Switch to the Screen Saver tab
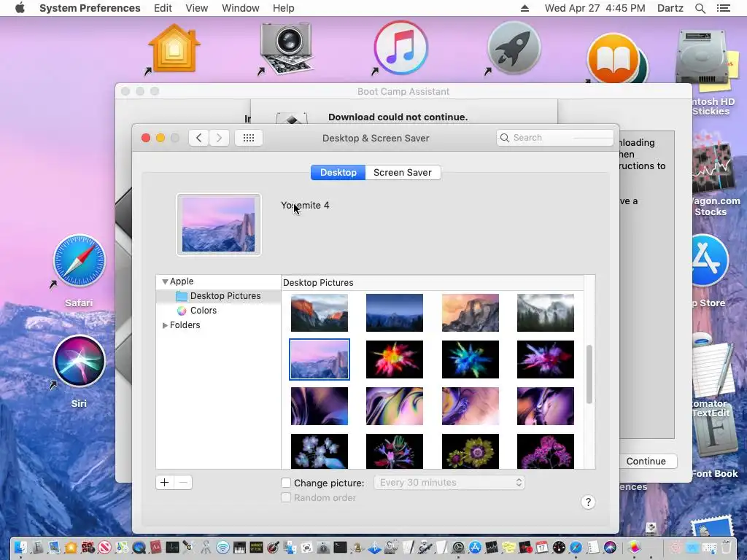This screenshot has height=560, width=747. click(403, 172)
